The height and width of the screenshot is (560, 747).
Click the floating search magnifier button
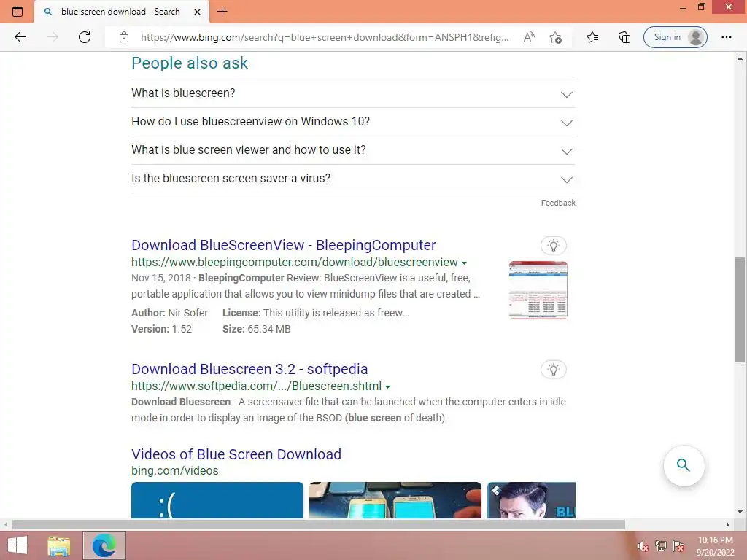pos(684,465)
